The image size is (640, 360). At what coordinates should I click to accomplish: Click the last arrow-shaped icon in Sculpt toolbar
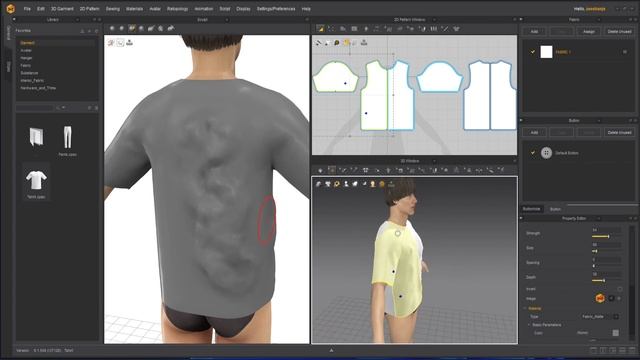click(171, 28)
